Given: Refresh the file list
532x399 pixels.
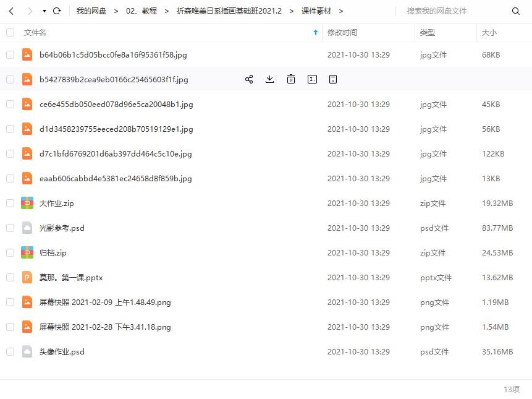Looking at the screenshot, I should (56, 11).
